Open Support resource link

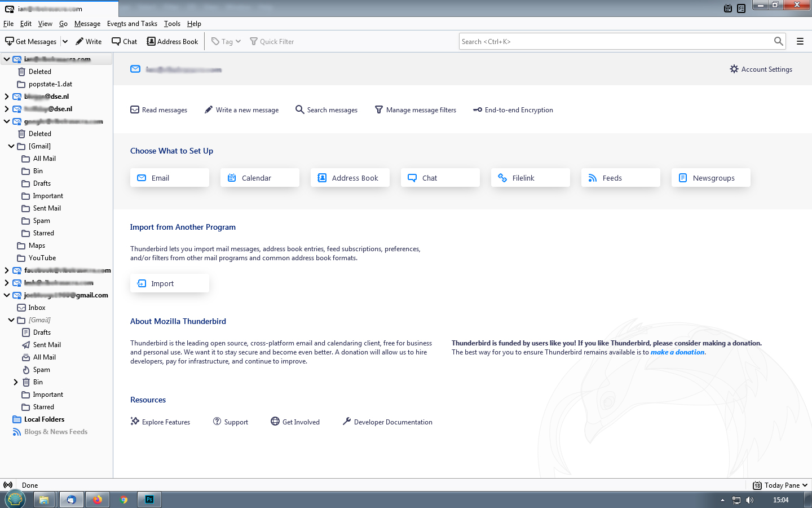pyautogui.click(x=230, y=422)
